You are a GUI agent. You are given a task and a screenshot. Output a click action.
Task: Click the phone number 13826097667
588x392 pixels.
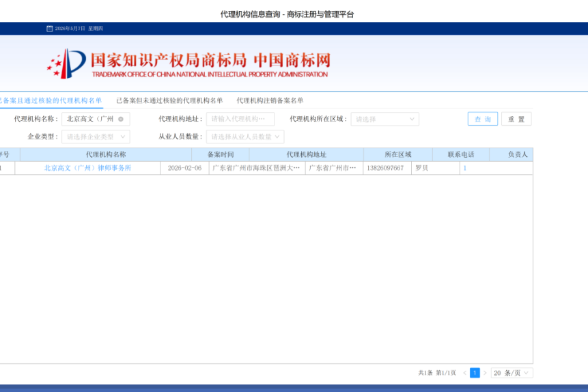(385, 168)
